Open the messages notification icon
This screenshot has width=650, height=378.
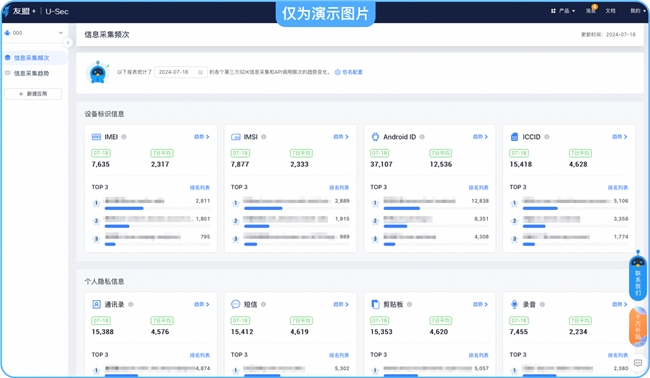tap(591, 10)
